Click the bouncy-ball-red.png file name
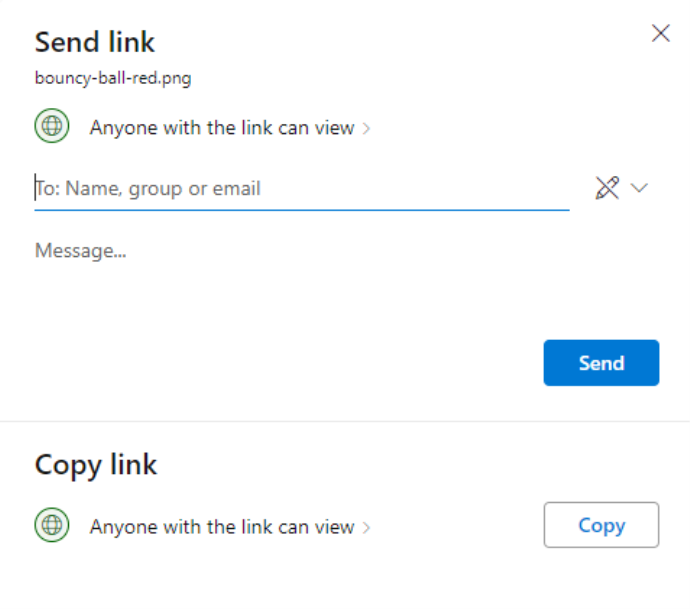Screen dimensions: 690x609 click(x=113, y=78)
